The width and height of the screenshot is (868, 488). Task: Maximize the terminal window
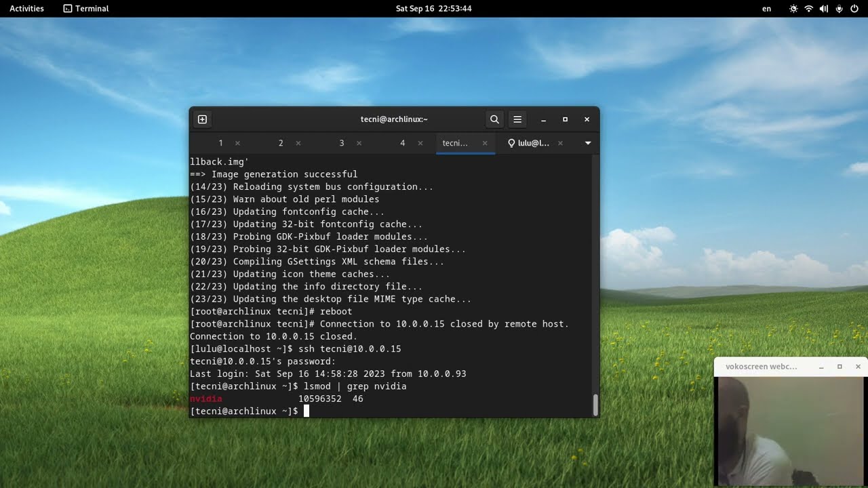coord(565,119)
